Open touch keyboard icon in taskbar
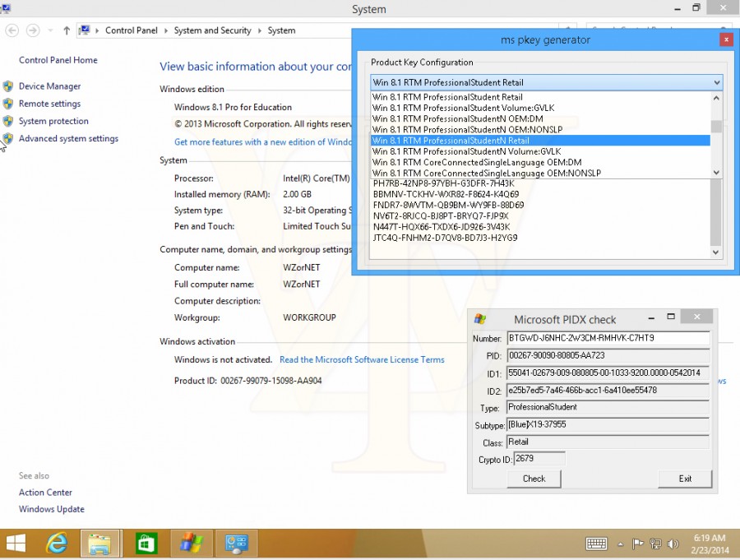This screenshot has width=740, height=560. (x=596, y=544)
